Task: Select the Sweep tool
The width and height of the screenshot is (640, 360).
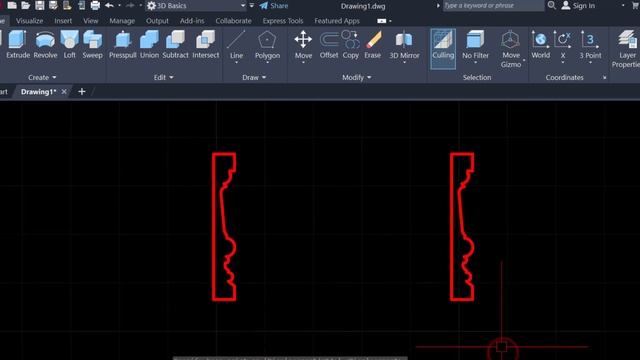Action: pos(92,44)
